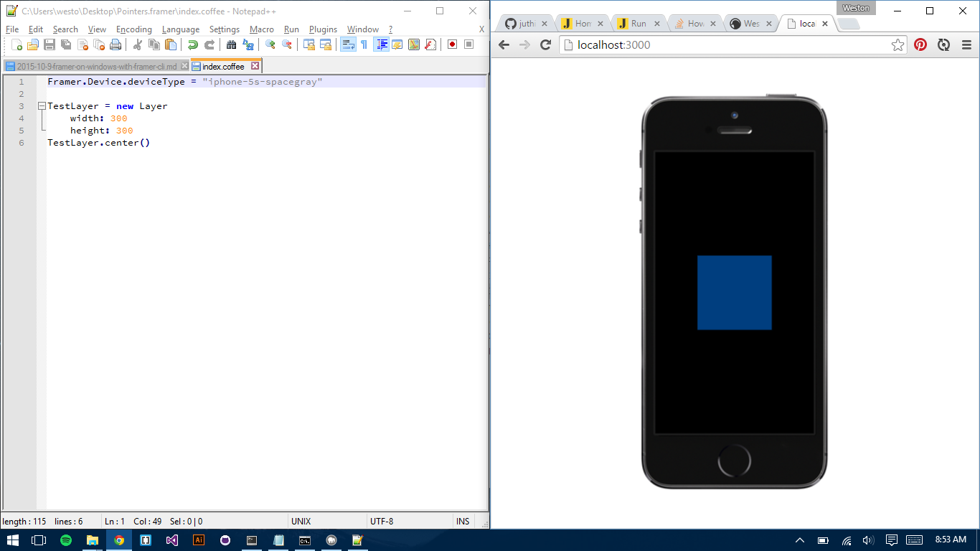Click the Cut scissors icon
This screenshot has width=980, height=551.
[137, 44]
